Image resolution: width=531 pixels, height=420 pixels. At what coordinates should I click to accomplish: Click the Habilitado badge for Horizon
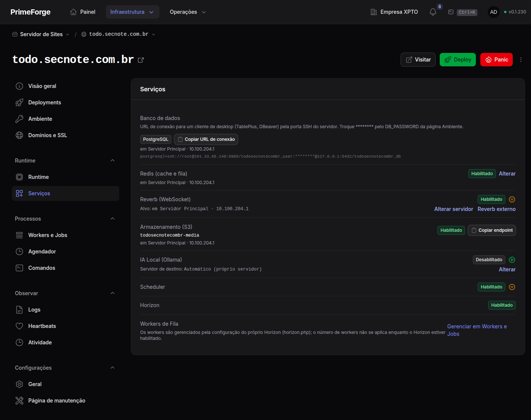click(x=502, y=305)
